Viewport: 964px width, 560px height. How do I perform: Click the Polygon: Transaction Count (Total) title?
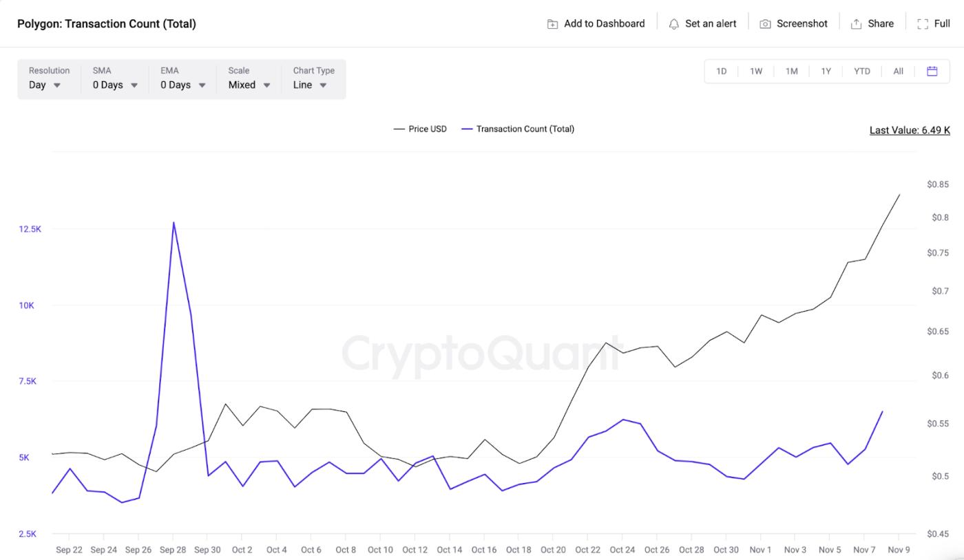(107, 23)
